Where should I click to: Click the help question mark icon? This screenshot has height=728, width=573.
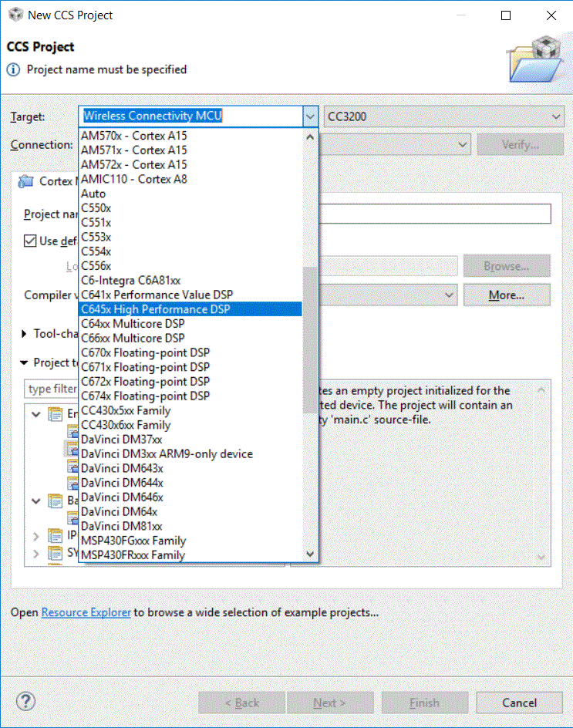25,702
